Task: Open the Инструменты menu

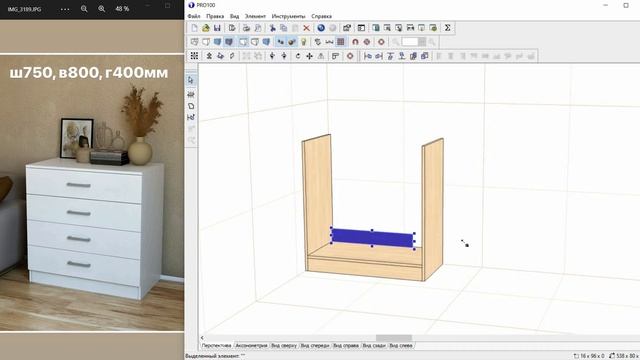Action: 288,16
